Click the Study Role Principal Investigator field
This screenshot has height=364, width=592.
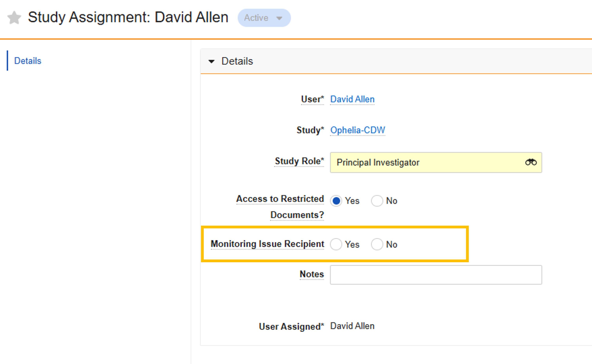(x=424, y=162)
